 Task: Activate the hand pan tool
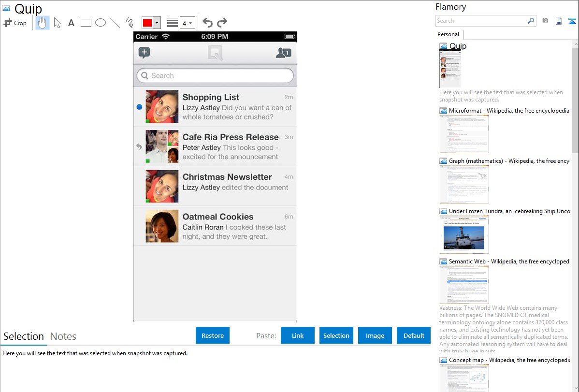43,23
